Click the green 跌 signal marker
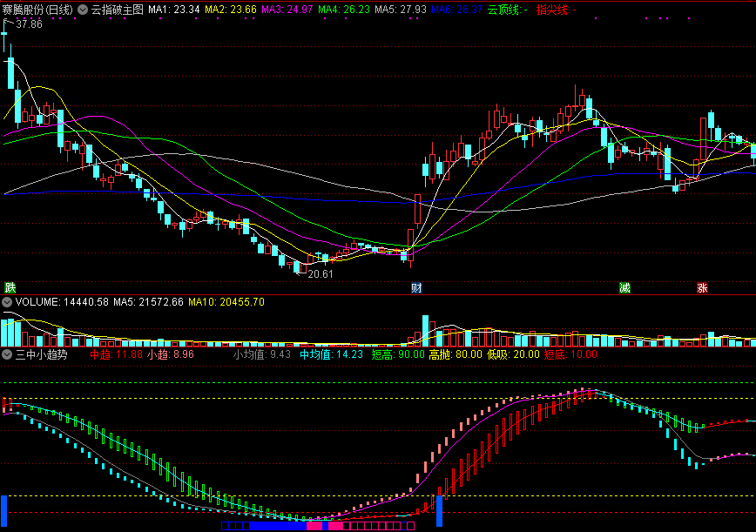This screenshot has height=532, width=756. 10,287
